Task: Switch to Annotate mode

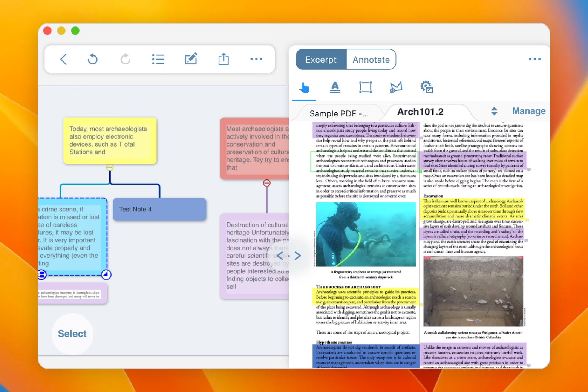Action: click(x=371, y=59)
